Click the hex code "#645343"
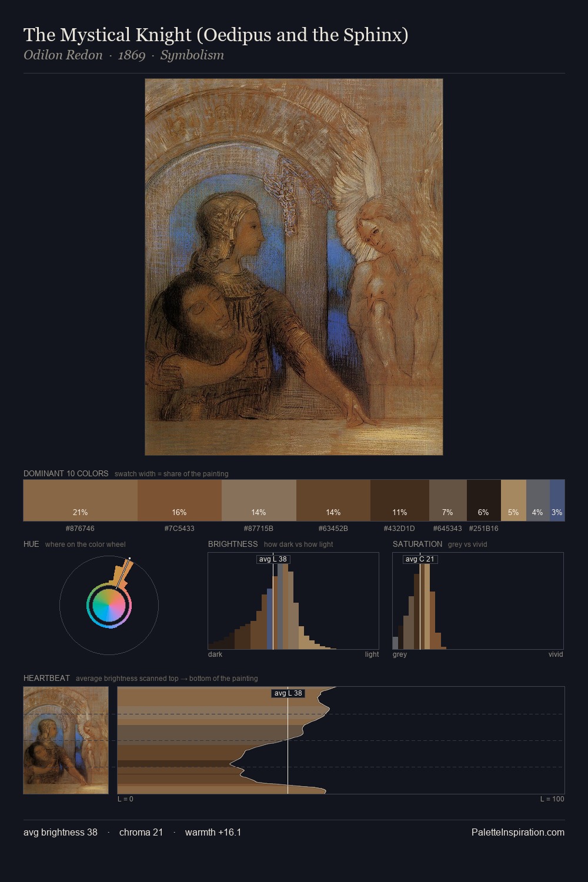 pos(447,529)
